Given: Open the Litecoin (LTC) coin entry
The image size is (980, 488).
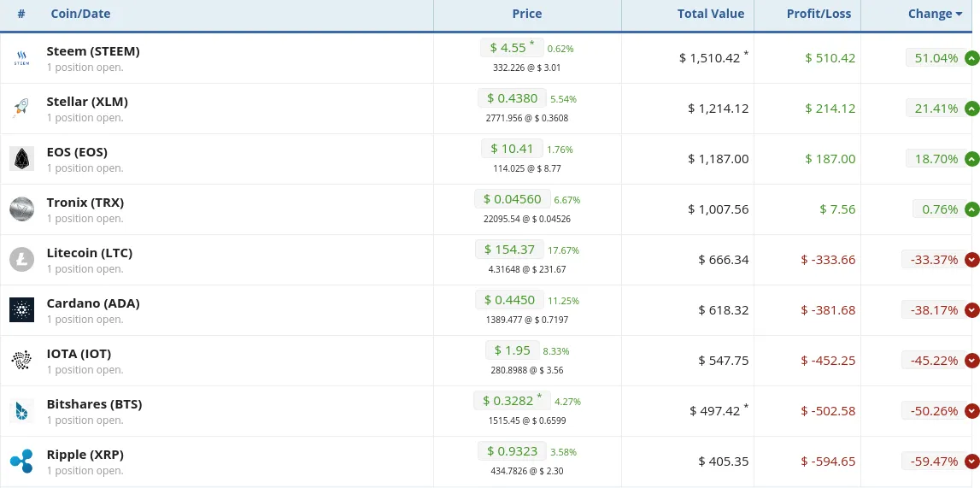Looking at the screenshot, I should pyautogui.click(x=90, y=253).
